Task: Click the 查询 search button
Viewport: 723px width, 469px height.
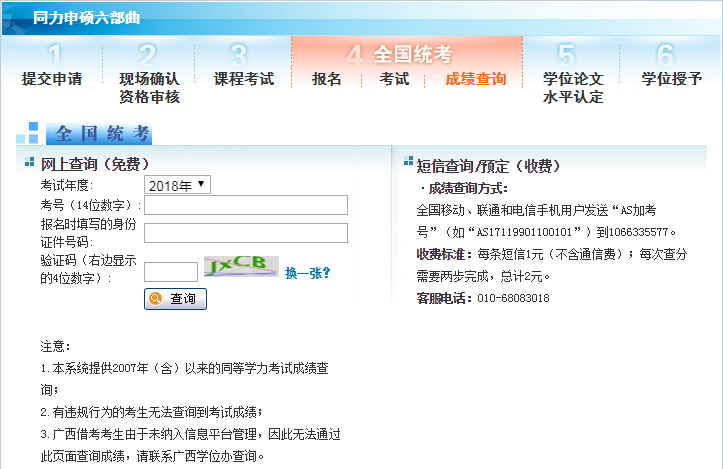Action: pos(175,299)
